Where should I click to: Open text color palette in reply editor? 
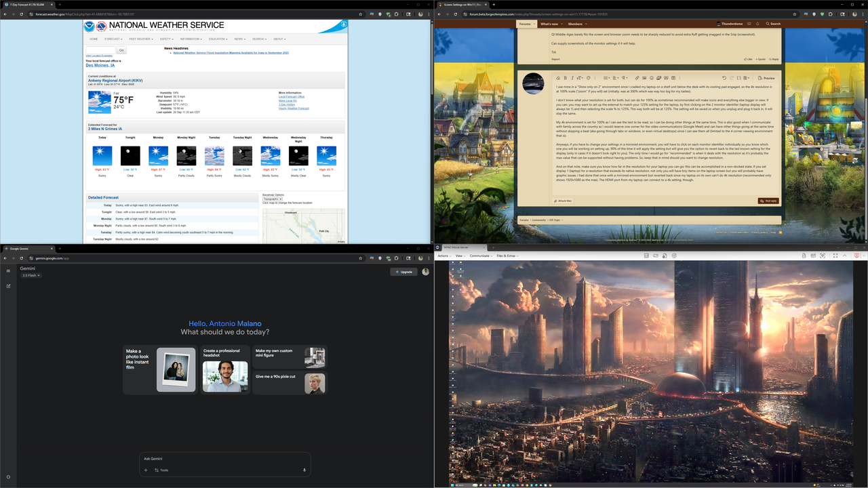click(589, 78)
